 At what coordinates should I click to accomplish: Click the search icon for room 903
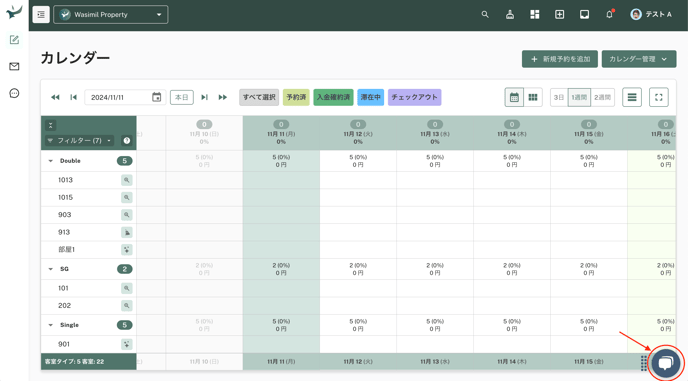pos(126,215)
